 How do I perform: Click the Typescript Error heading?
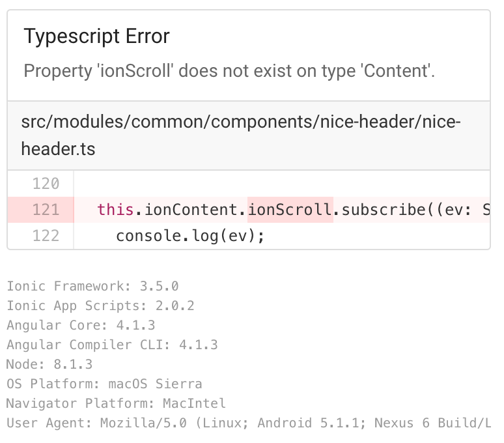pos(96,36)
